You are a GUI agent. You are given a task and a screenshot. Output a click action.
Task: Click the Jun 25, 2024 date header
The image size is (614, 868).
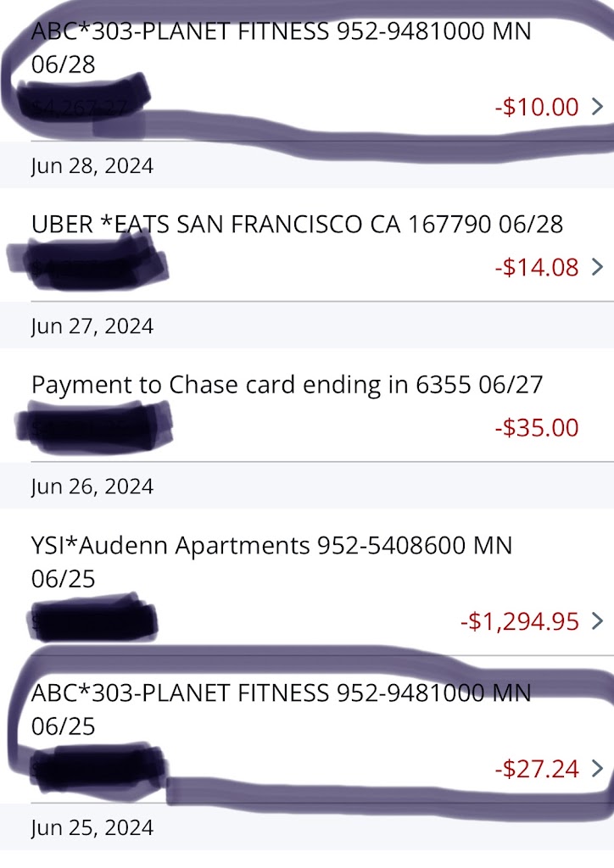coord(92,827)
